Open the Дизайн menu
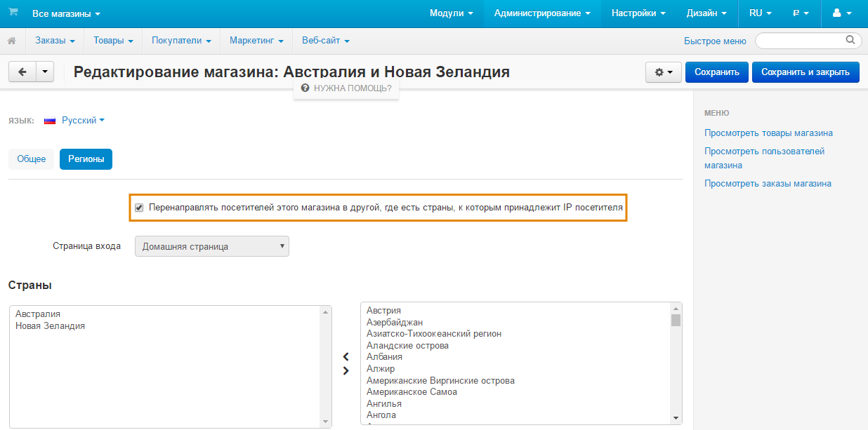The image size is (868, 430). [706, 13]
